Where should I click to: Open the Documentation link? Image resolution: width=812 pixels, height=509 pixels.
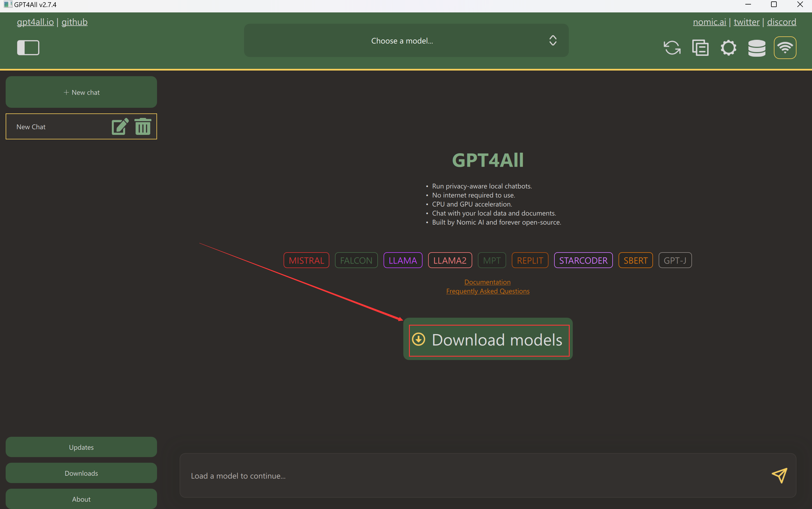coord(487,282)
